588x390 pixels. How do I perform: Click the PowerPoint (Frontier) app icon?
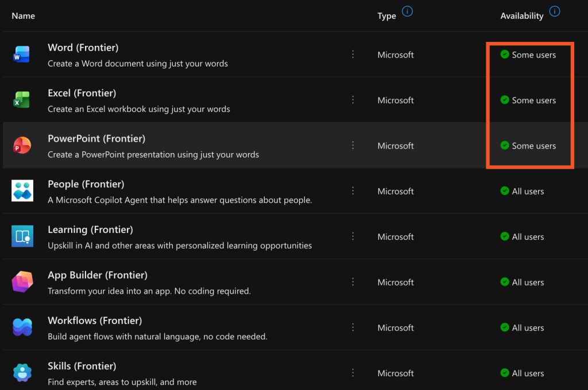tap(22, 146)
